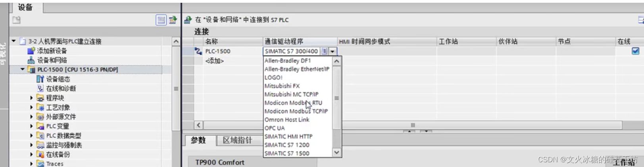Image resolution: width=644 pixels, height=167 pixels.
Task: Choose Mitsubishi MC TCP/IP driver
Action: pyautogui.click(x=297, y=94)
